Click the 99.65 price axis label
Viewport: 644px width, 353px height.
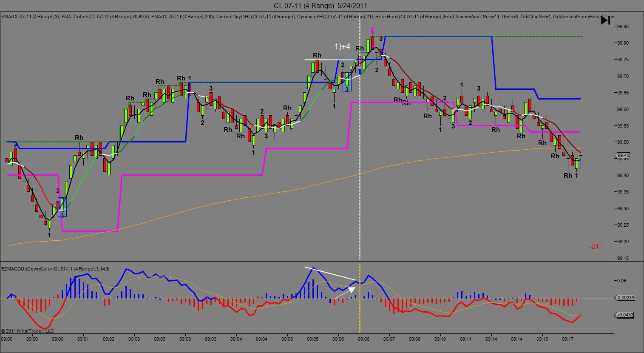(623, 93)
